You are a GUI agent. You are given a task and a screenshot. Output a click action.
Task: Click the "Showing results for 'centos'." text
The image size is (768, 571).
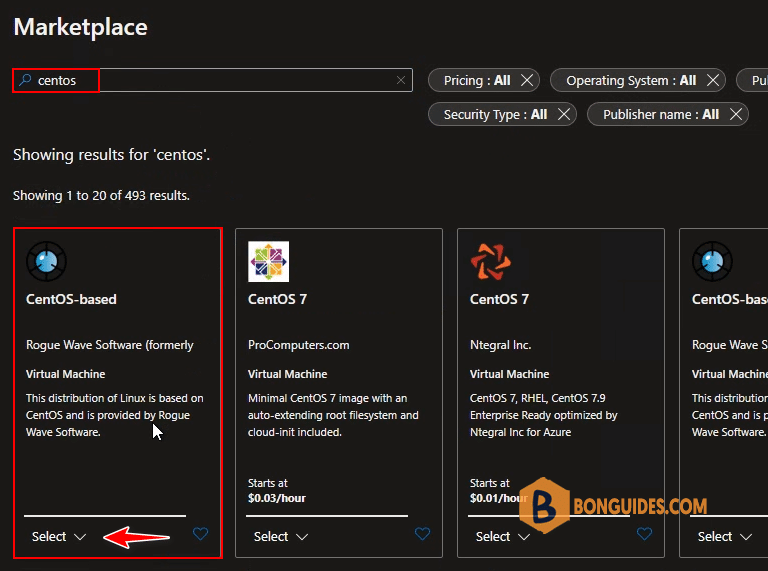[112, 155]
